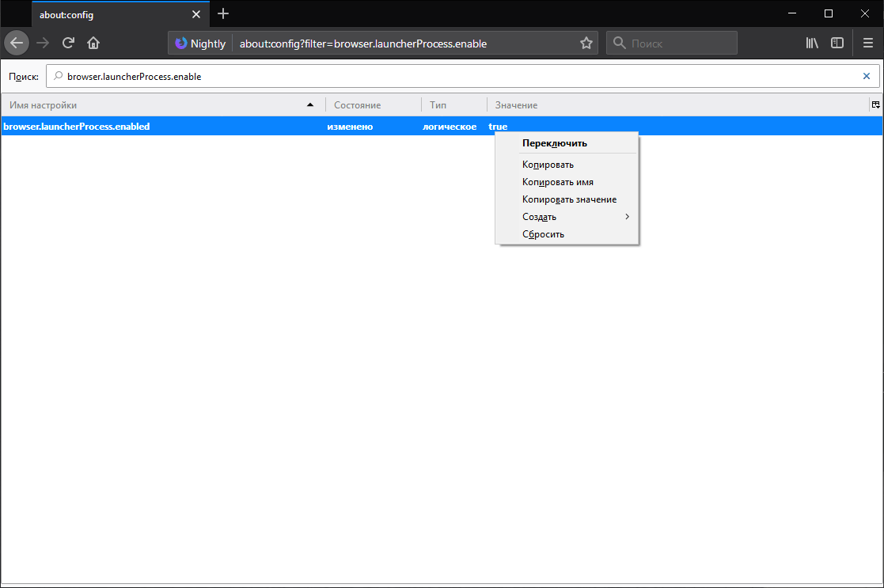Click the magnifier icon in the preferences search bar
Image resolution: width=884 pixels, height=588 pixels.
tap(59, 76)
